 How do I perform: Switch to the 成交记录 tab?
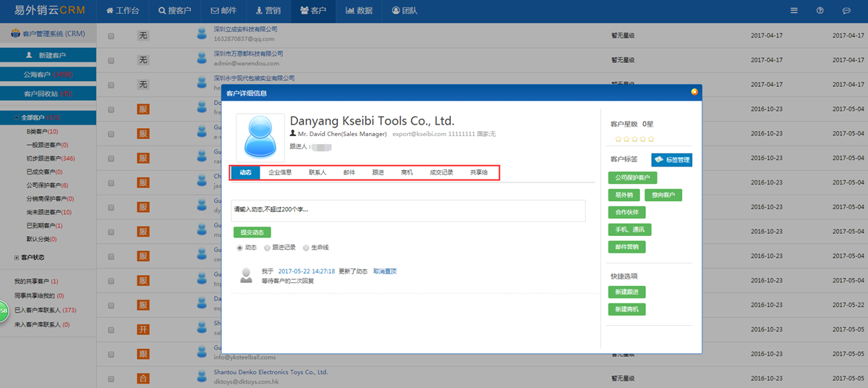coord(442,172)
